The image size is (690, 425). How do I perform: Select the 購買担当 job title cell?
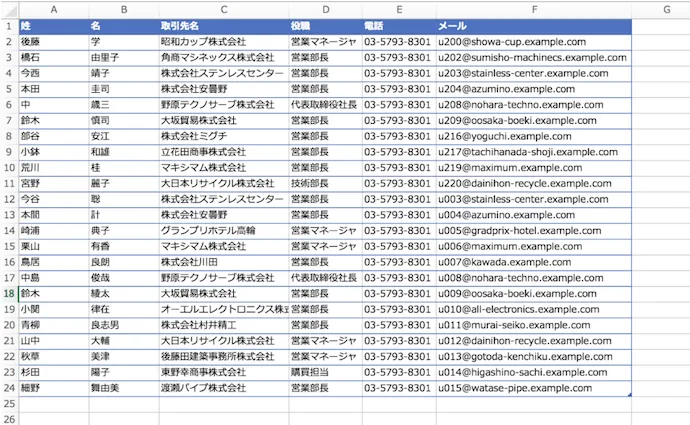coord(325,372)
